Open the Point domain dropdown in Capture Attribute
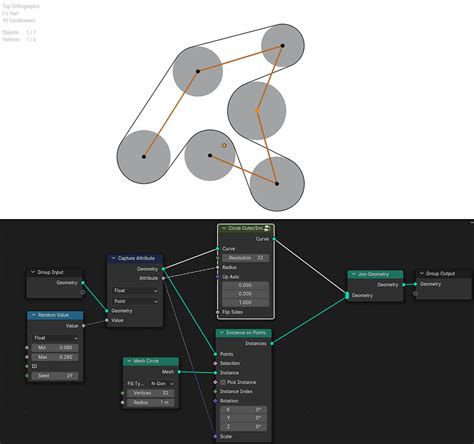474x444 pixels. tap(136, 301)
